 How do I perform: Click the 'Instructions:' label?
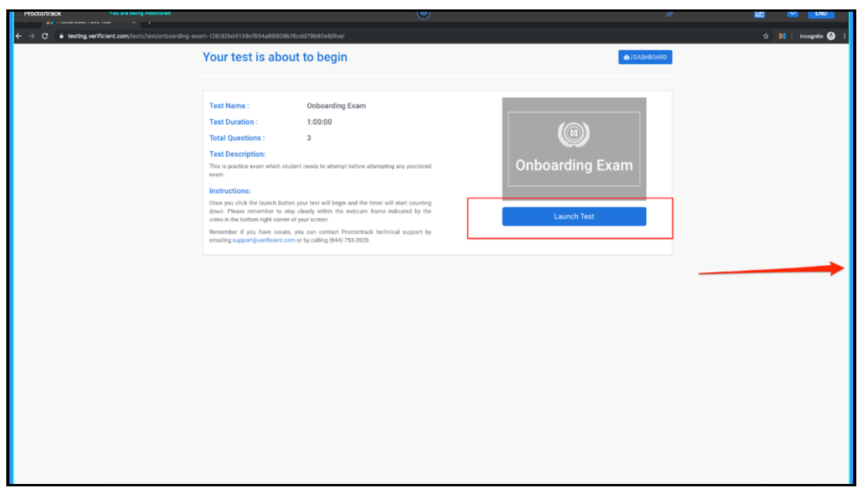(230, 191)
